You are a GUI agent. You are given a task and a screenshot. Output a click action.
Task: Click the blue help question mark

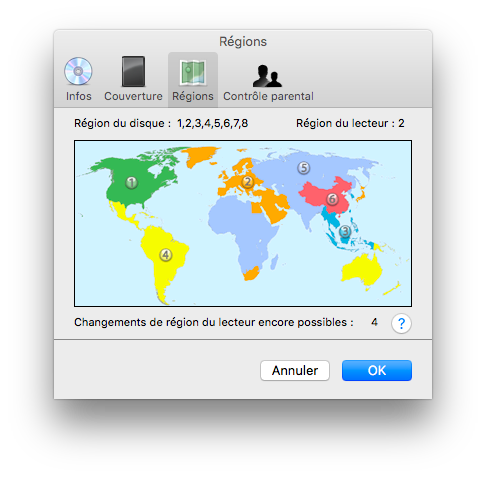[401, 323]
